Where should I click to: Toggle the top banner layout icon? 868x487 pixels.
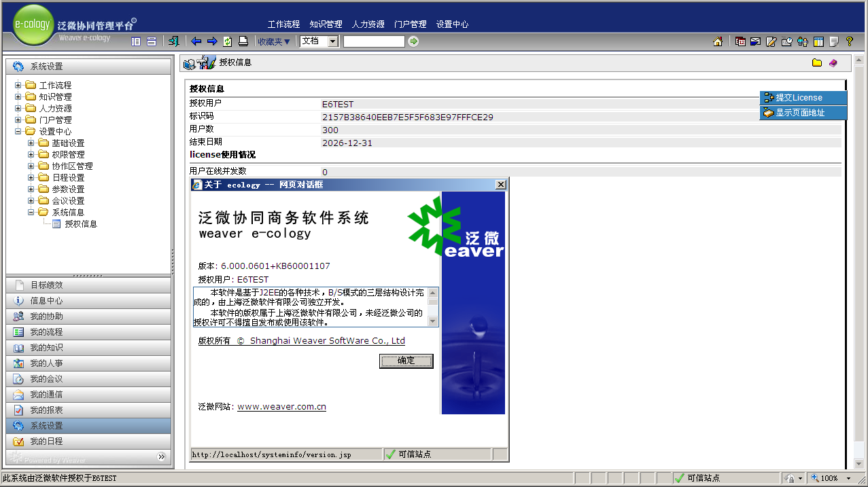152,41
